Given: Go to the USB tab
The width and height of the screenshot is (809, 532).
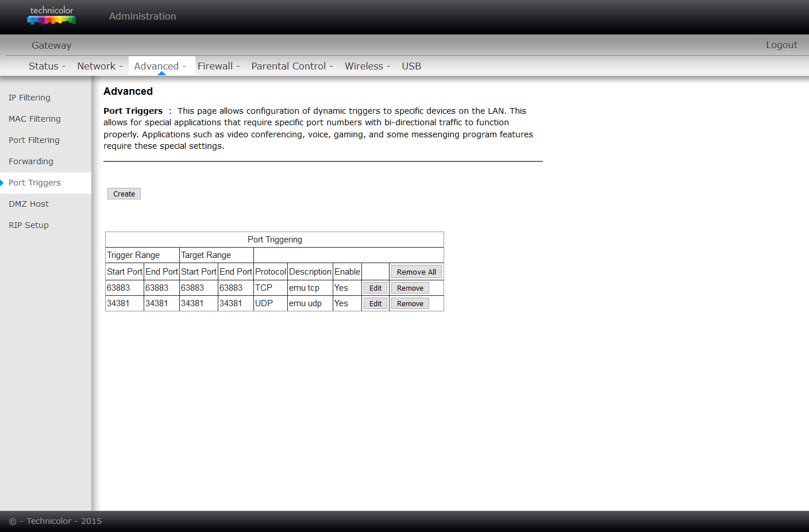Looking at the screenshot, I should pyautogui.click(x=411, y=66).
